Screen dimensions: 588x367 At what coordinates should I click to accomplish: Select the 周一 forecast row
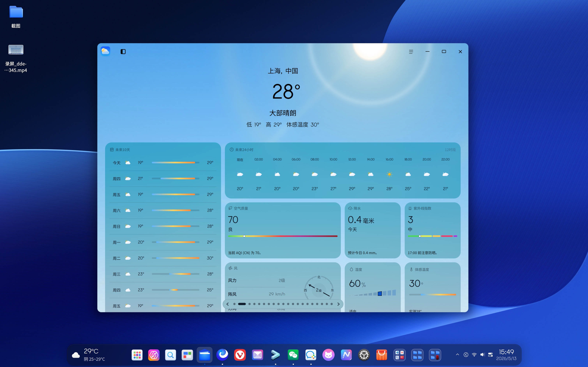(x=163, y=242)
